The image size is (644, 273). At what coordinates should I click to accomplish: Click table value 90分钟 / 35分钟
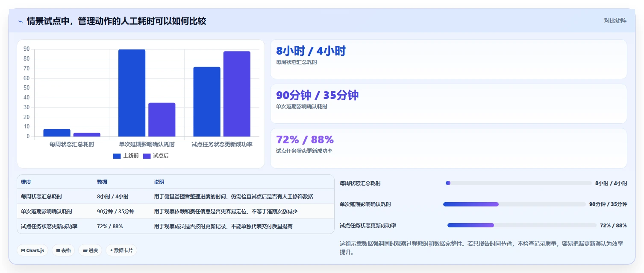click(116, 212)
